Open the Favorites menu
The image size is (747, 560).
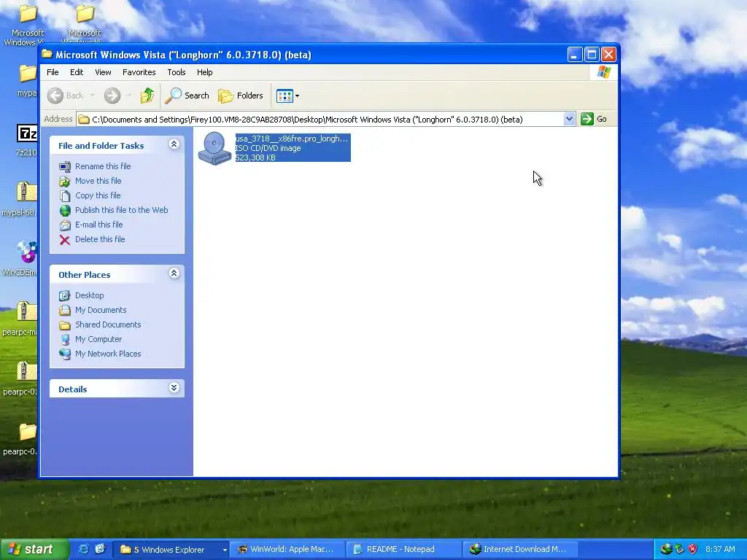139,72
